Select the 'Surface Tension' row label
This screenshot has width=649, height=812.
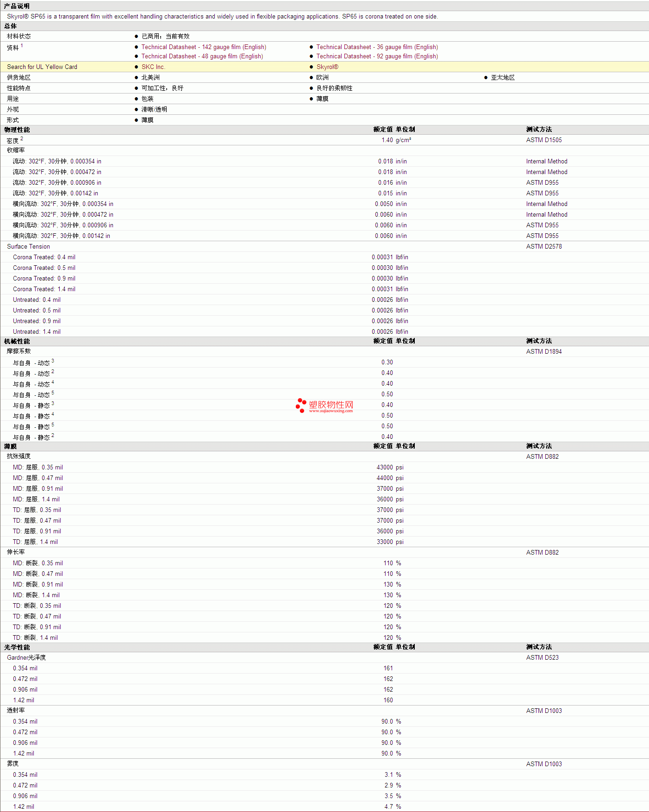click(28, 246)
